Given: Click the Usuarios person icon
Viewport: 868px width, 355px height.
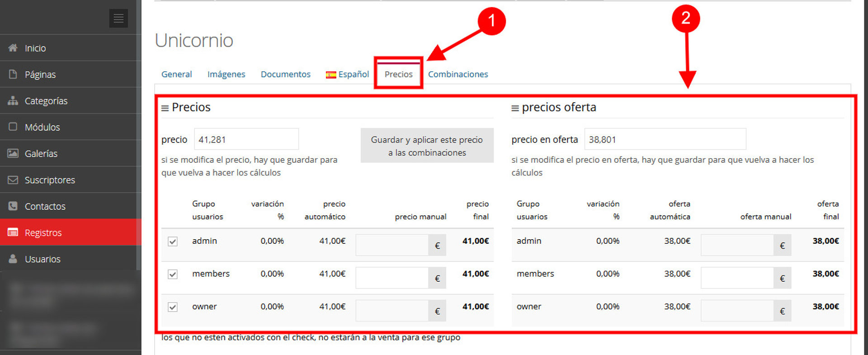Looking at the screenshot, I should click(x=13, y=259).
